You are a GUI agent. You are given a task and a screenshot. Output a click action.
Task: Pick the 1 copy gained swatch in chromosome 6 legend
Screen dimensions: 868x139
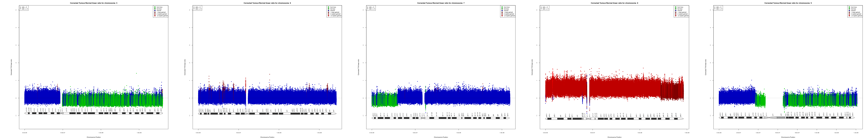point(329,12)
